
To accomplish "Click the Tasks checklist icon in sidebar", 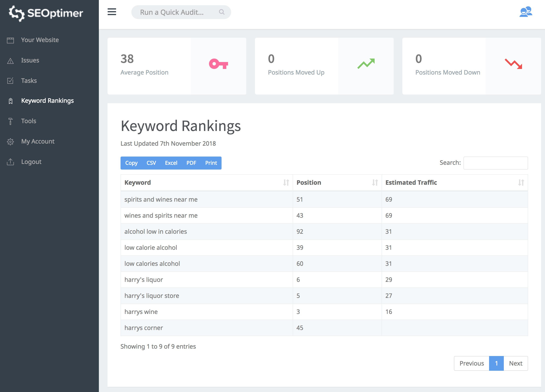I will [x=10, y=81].
